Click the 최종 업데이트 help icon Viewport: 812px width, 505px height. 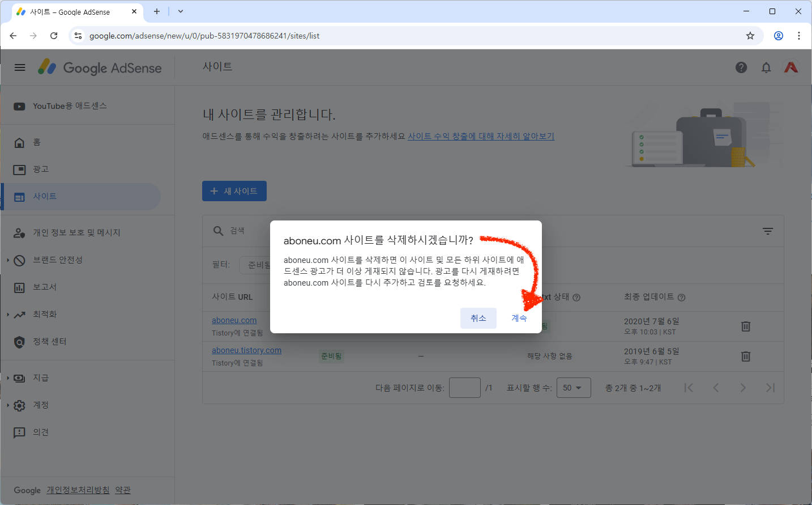pos(682,298)
